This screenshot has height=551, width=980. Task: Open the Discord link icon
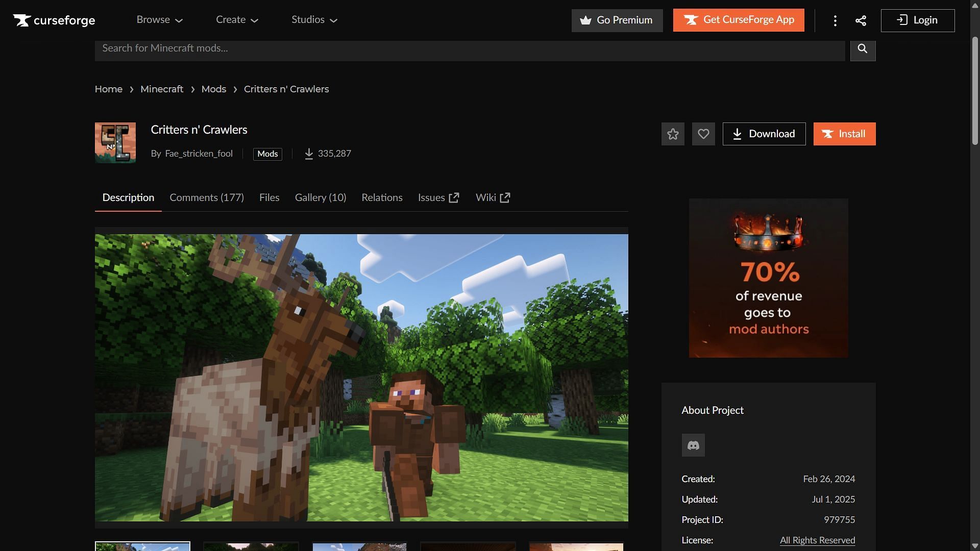coord(693,445)
